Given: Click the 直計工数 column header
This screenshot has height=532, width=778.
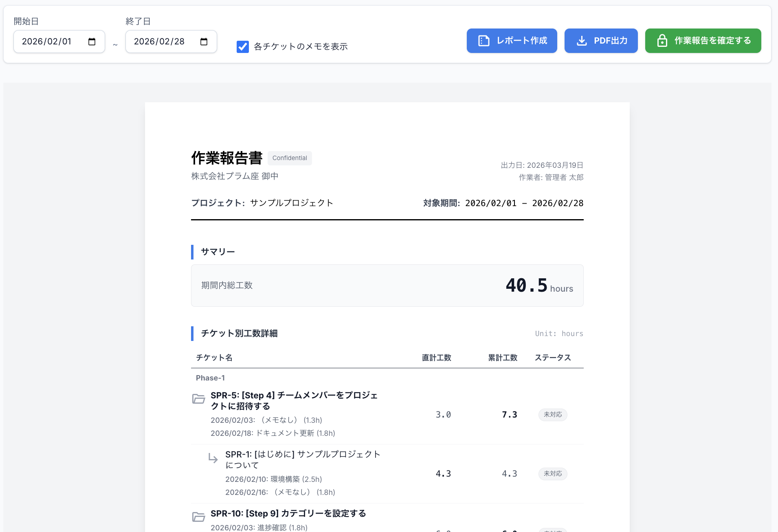Looking at the screenshot, I should coord(437,357).
